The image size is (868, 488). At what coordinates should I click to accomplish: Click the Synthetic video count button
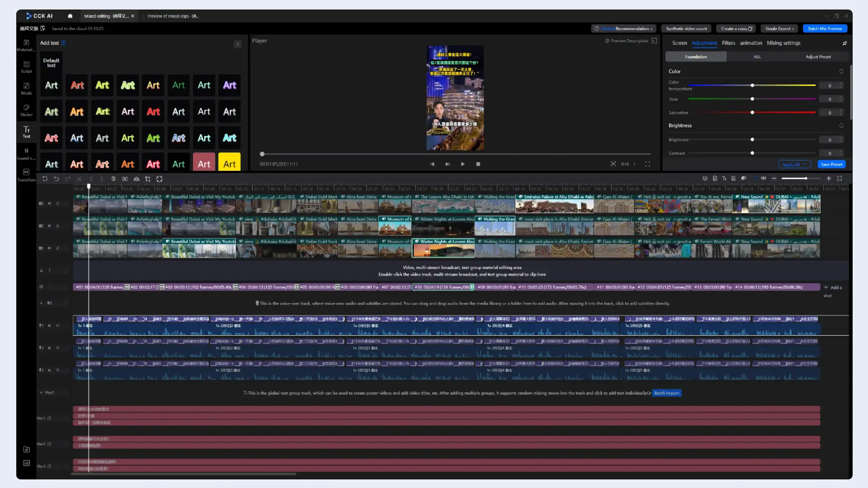[686, 28]
